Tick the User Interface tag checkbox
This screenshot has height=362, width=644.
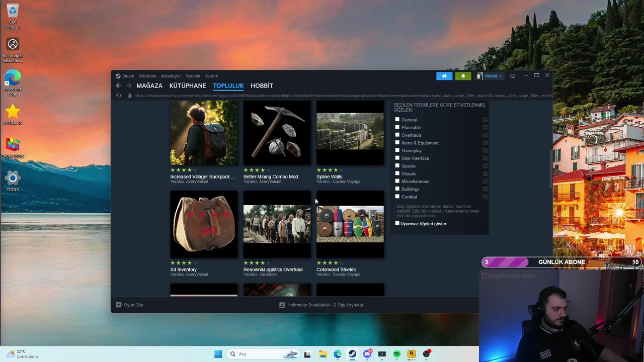pyautogui.click(x=397, y=158)
